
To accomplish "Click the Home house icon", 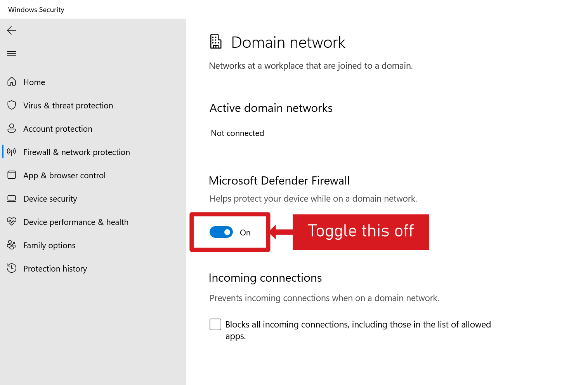I will point(12,82).
